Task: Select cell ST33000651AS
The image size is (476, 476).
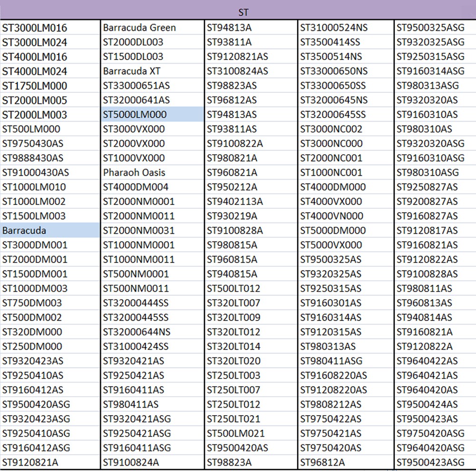Action: point(152,86)
